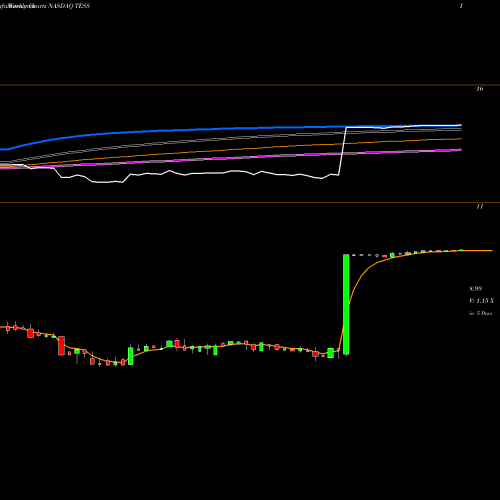Click the NASDAQ TESS chart title text
Viewport: 500px width, 500px height.
click(x=69, y=6)
